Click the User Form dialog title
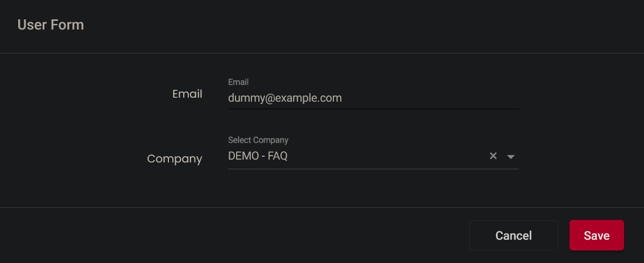Screen dimensions: 644x263 click(x=51, y=25)
